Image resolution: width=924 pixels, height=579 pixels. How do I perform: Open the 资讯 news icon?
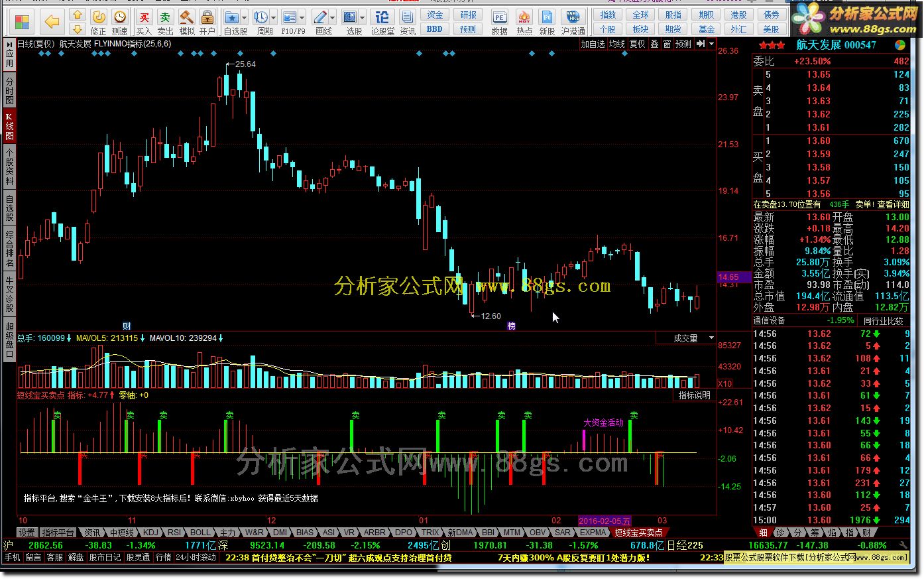[x=408, y=22]
